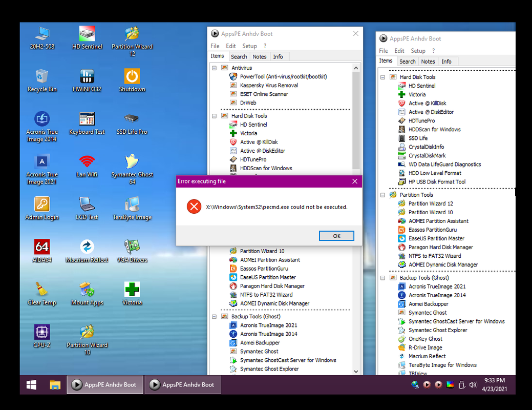Click scroll up arrow in left window
532x410 pixels.
(355, 68)
